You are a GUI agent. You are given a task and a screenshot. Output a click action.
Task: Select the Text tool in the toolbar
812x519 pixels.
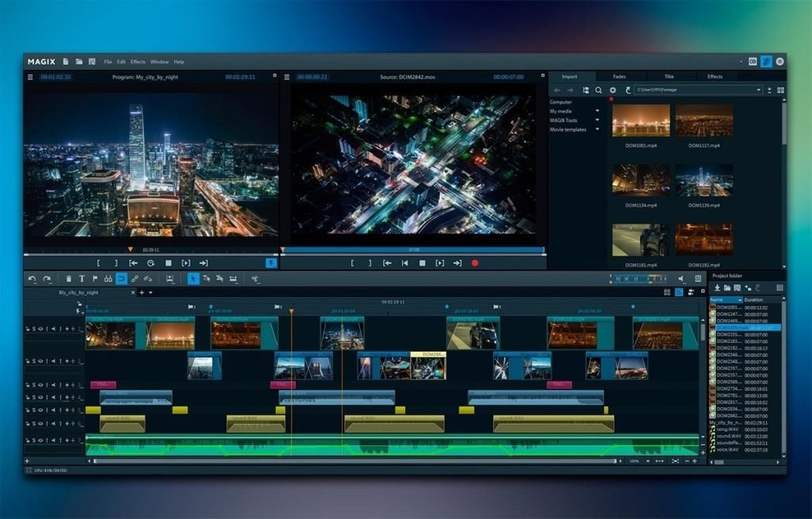(82, 279)
